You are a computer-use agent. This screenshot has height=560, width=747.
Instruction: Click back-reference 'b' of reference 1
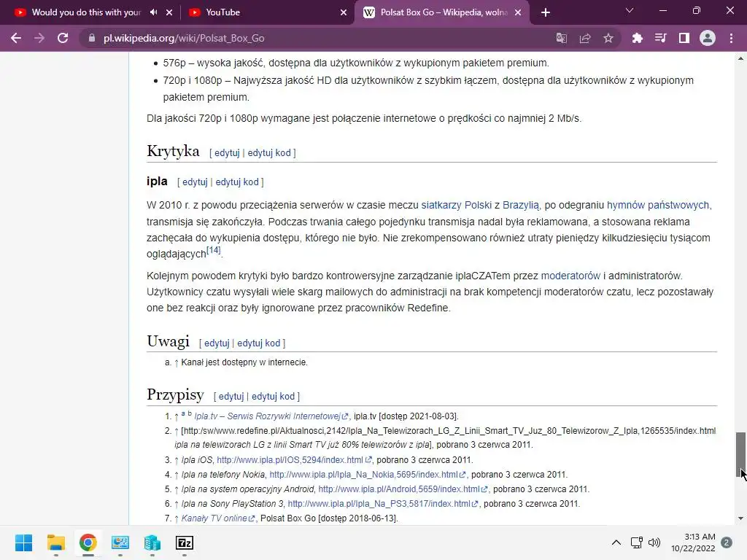pyautogui.click(x=190, y=413)
